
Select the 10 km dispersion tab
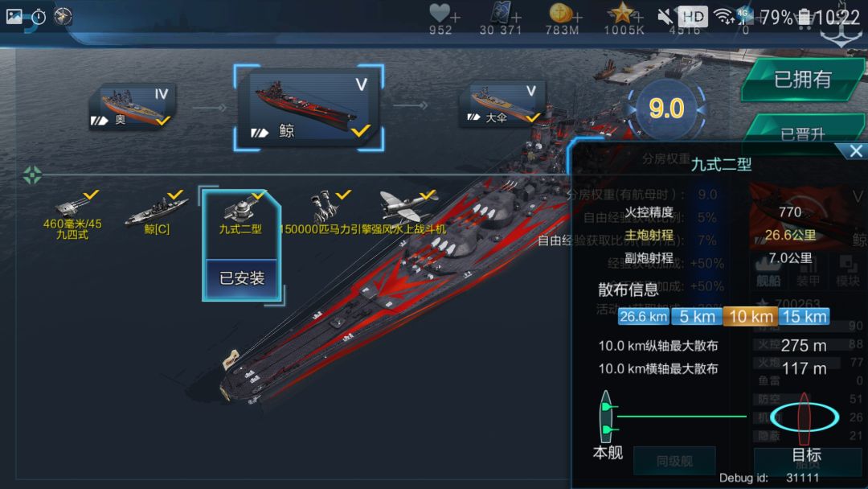click(751, 317)
